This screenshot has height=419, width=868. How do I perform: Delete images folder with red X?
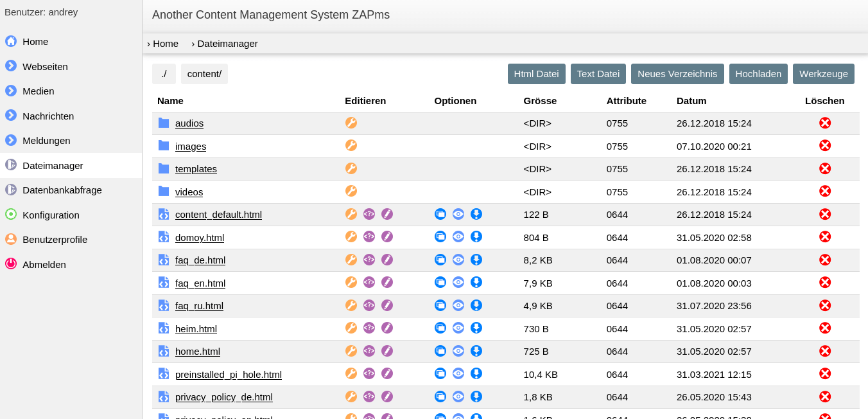(825, 145)
